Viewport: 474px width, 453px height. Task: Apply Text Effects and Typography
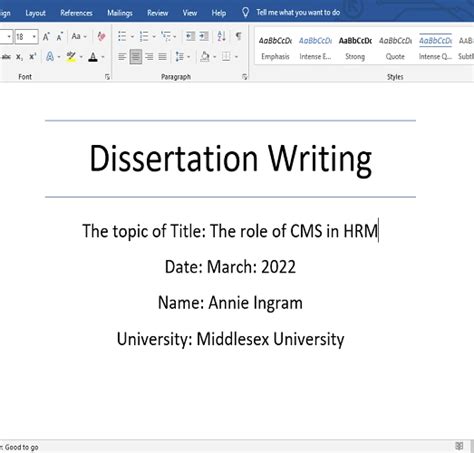coord(50,57)
